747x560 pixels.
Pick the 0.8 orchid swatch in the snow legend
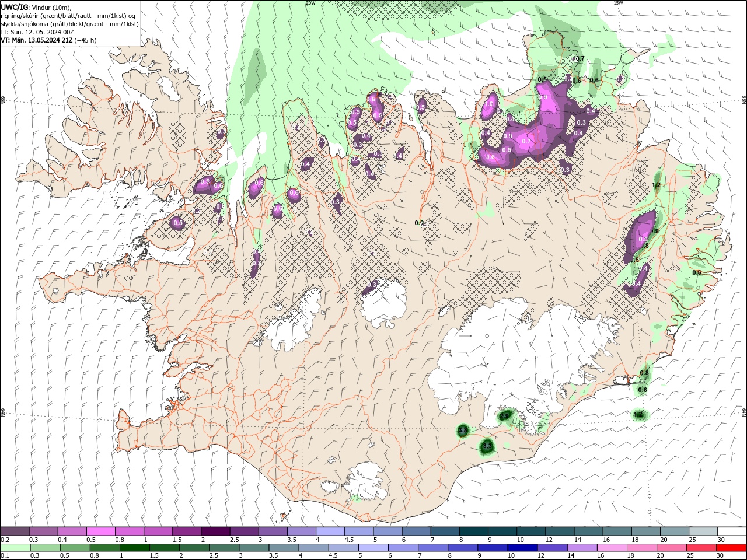point(130,531)
